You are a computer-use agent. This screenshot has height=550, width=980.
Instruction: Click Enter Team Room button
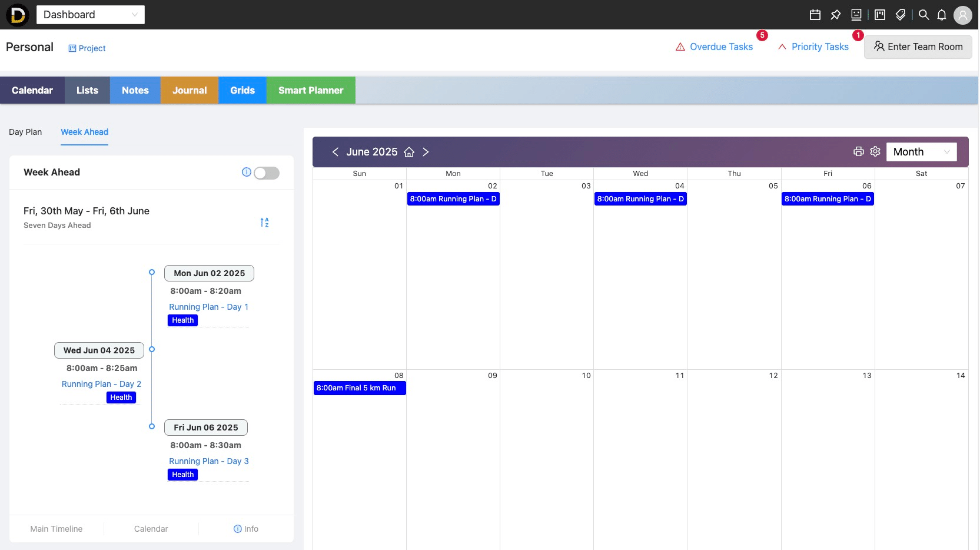click(x=918, y=47)
